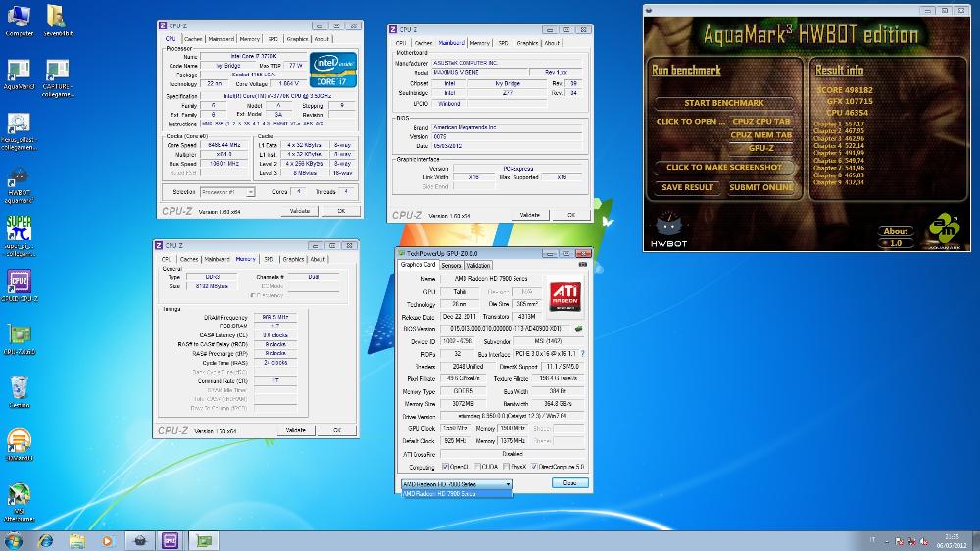The width and height of the screenshot is (980, 551).
Task: Select the magnifier shortcut below AquaMark3 icon
Action: click(19, 131)
